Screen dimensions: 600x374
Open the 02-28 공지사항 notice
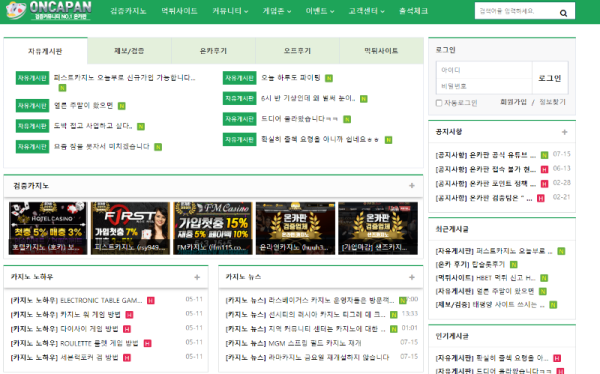pos(486,184)
